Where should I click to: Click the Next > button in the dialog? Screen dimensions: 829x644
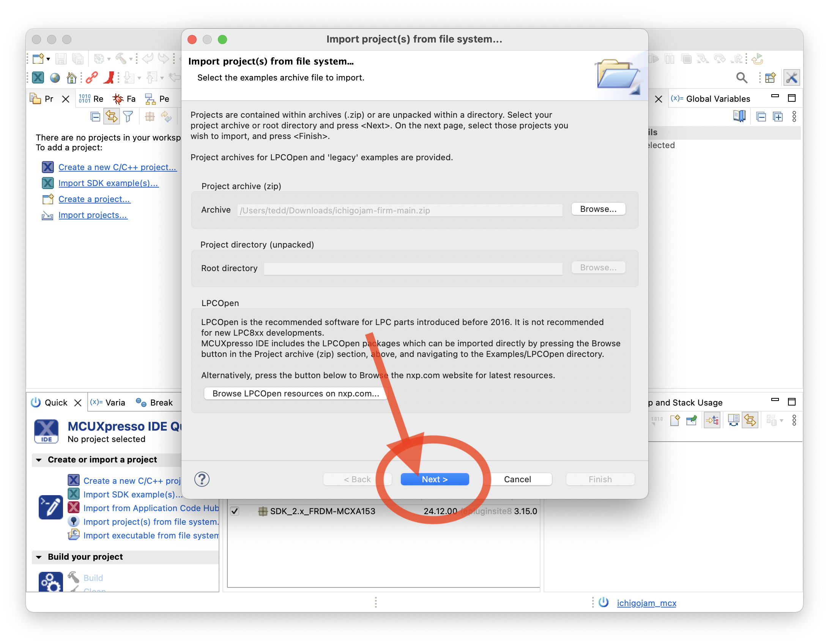point(435,479)
